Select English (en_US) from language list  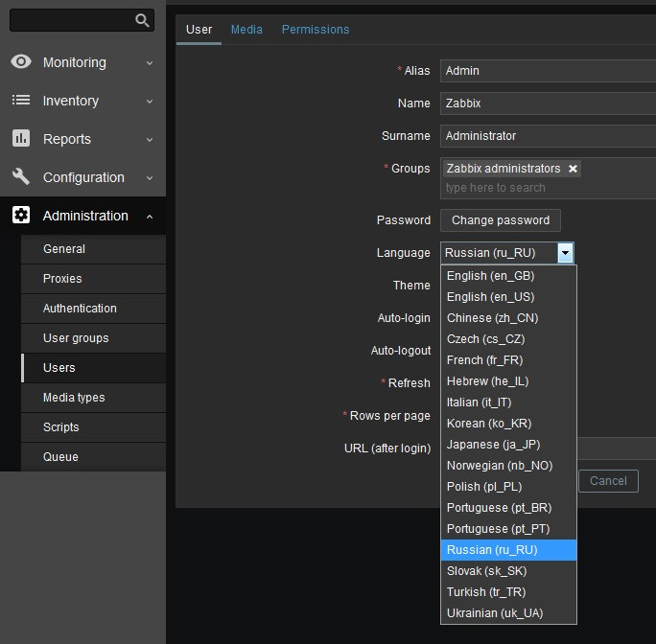[x=491, y=297]
